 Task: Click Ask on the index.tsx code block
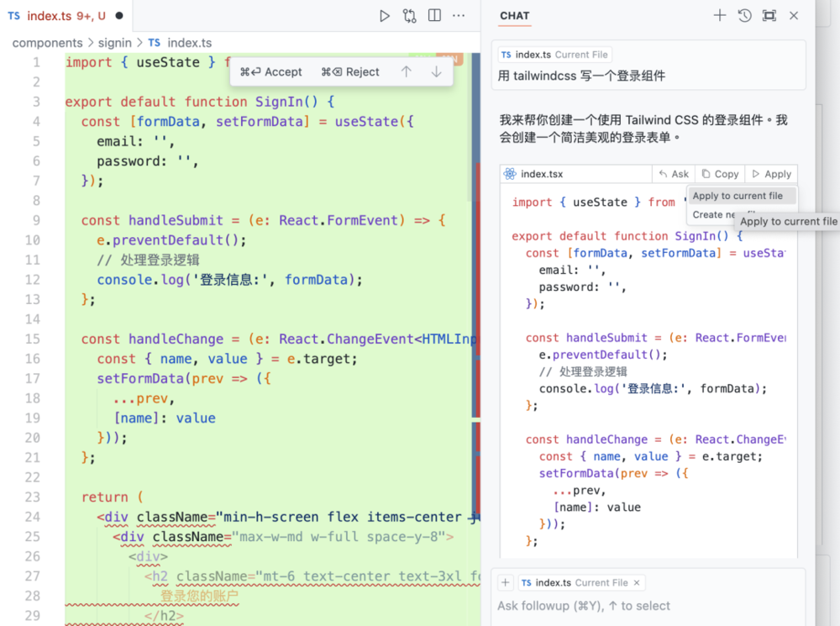click(x=674, y=174)
